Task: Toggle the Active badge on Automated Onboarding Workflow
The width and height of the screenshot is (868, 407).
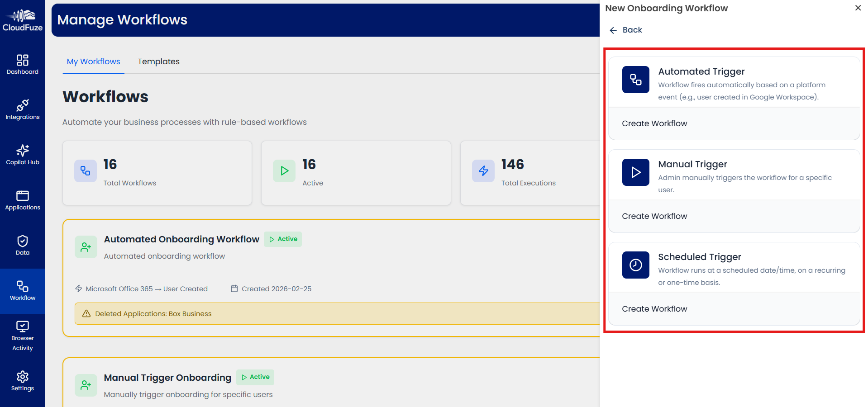Action: (x=282, y=239)
